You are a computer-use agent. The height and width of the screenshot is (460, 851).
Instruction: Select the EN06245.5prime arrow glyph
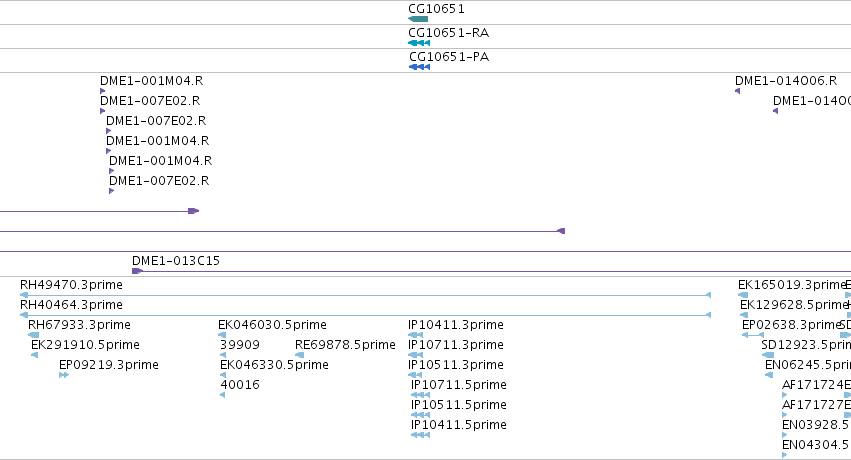click(x=769, y=375)
